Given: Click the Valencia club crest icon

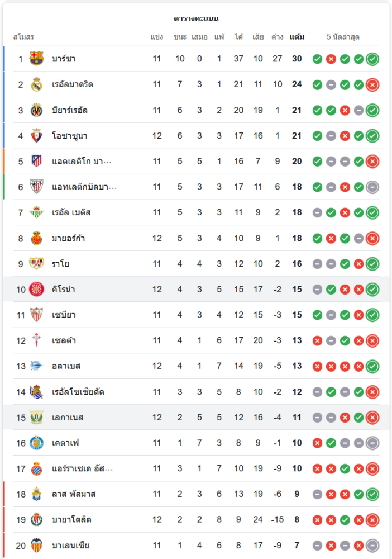Looking at the screenshot, I should coord(37,546).
